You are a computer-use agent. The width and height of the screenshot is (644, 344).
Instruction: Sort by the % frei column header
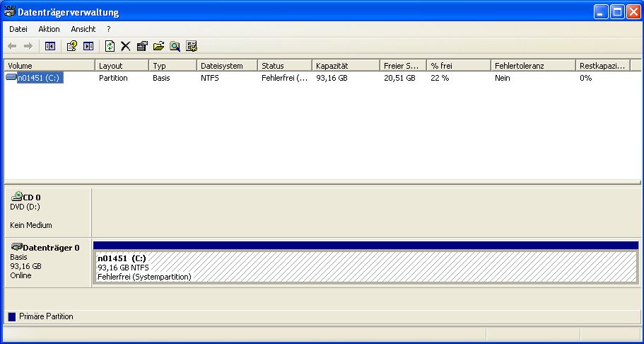point(459,66)
